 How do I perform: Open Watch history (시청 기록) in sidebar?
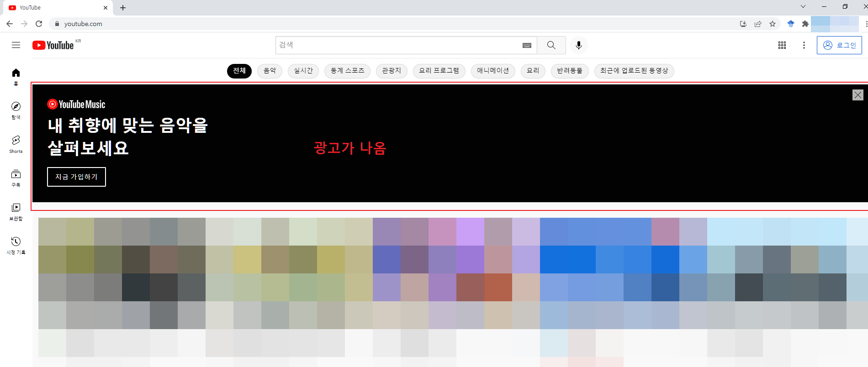[x=16, y=246]
